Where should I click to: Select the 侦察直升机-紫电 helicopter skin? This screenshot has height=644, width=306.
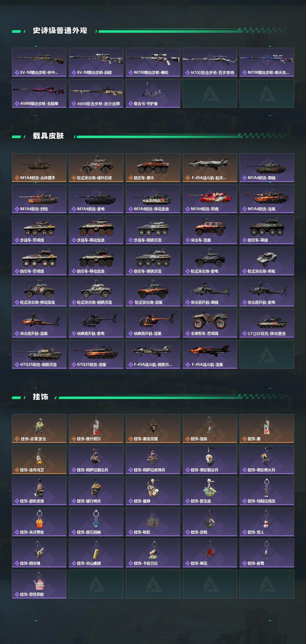[96, 323]
